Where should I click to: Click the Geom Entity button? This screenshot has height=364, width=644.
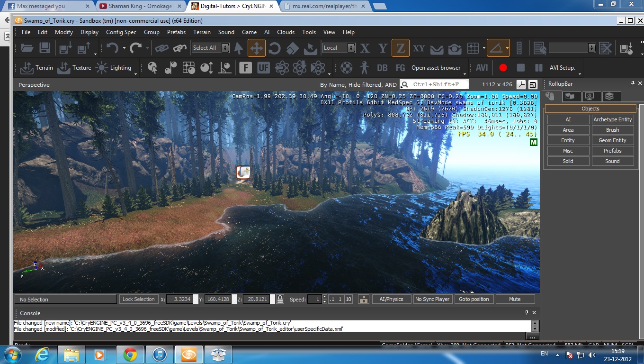click(612, 140)
